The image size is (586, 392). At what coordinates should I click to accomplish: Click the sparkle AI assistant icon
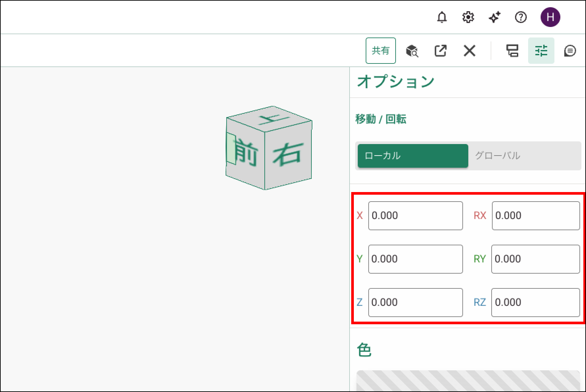point(494,17)
